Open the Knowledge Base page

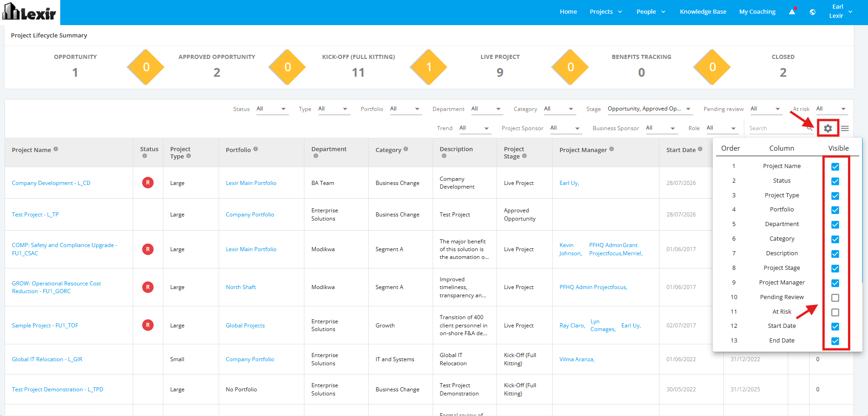pos(703,12)
